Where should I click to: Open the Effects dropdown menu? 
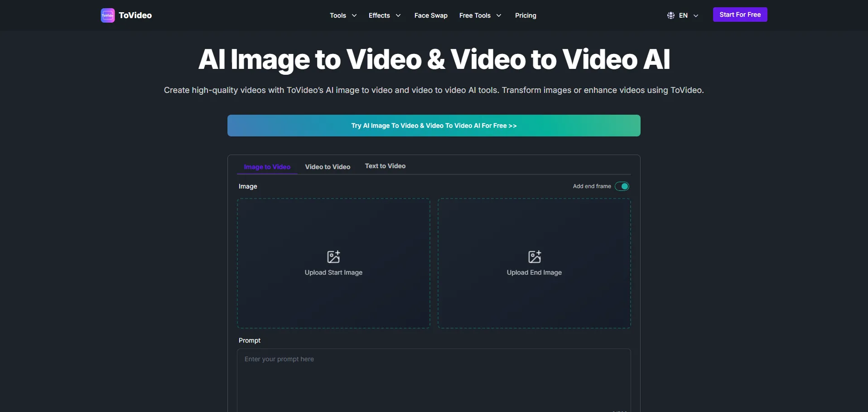385,15
